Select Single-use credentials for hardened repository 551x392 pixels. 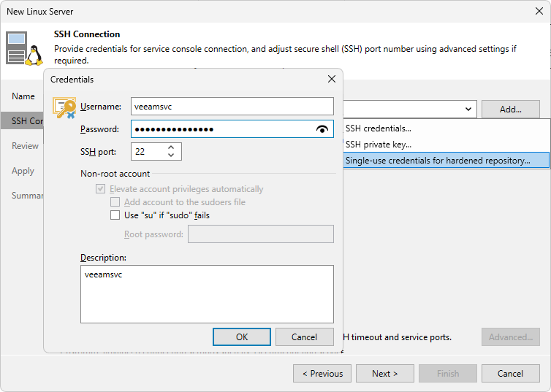tap(446, 161)
